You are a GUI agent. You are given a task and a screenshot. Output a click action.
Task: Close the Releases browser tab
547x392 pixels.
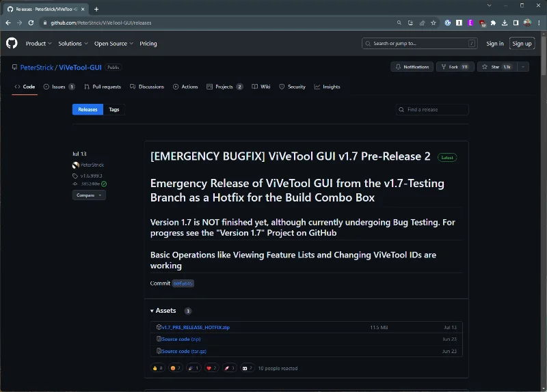point(83,9)
